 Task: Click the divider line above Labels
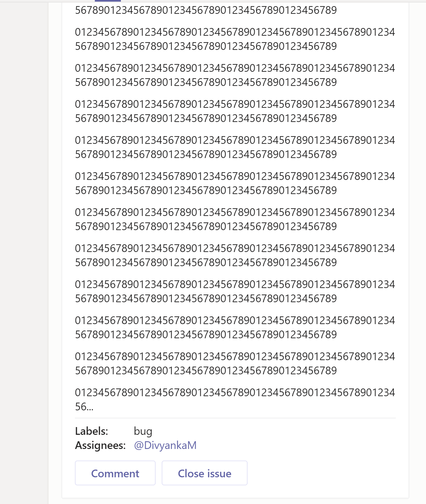(235, 418)
